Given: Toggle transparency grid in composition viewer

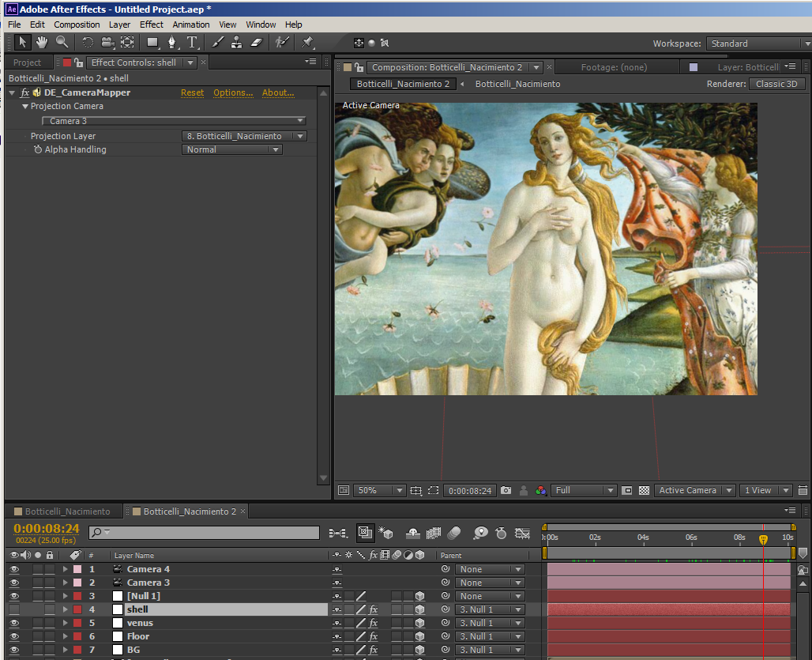Looking at the screenshot, I should click(644, 491).
